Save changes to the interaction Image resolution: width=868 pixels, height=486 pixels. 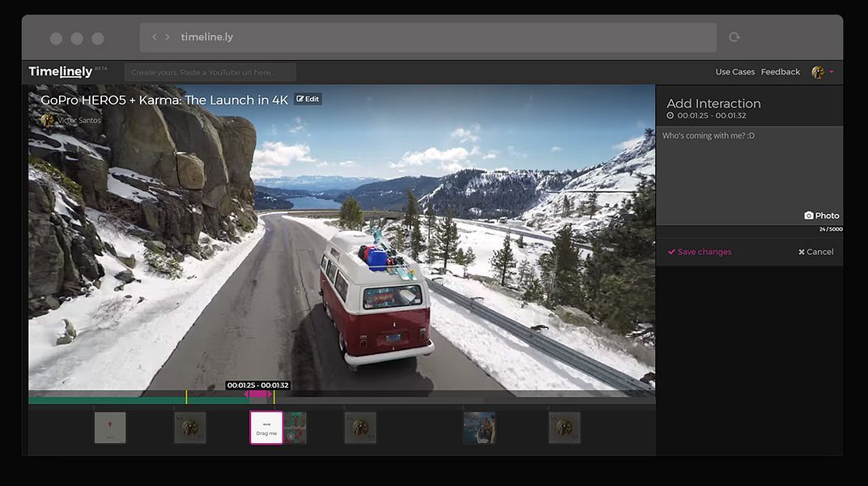tap(700, 252)
